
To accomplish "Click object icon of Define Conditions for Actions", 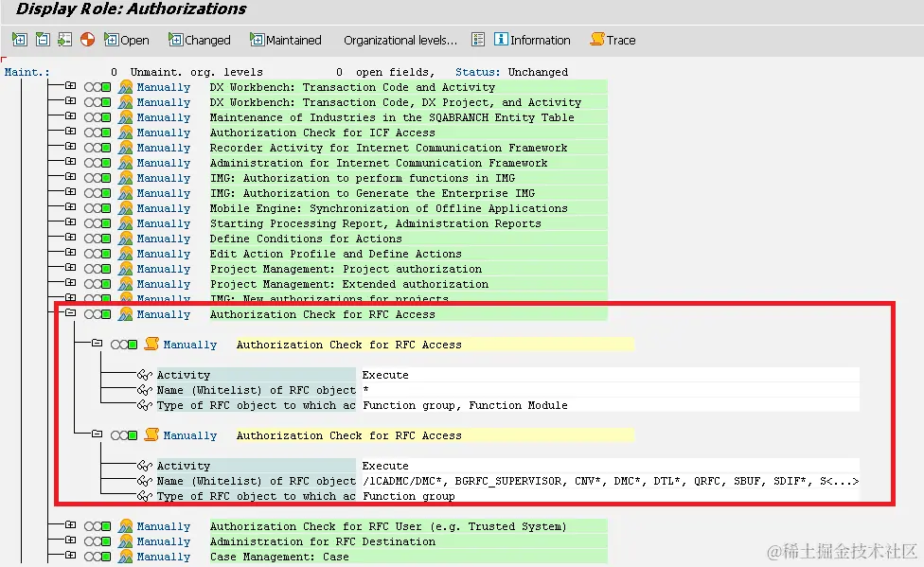I will click(x=126, y=239).
